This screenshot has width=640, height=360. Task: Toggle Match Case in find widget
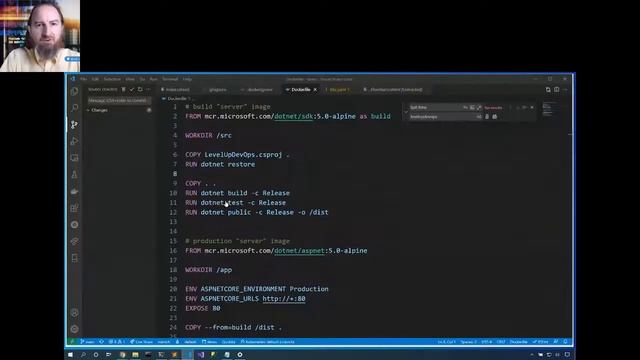point(465,107)
